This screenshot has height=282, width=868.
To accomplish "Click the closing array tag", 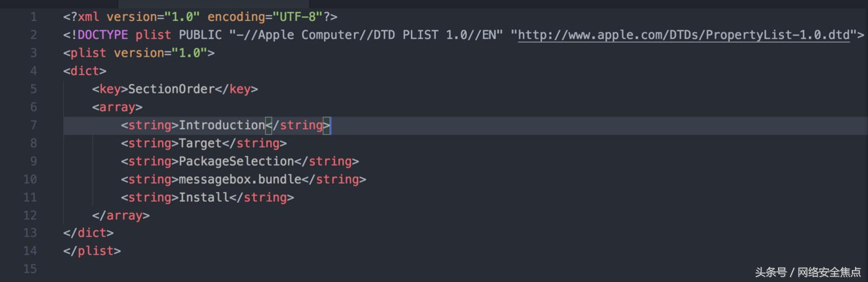I will [120, 216].
